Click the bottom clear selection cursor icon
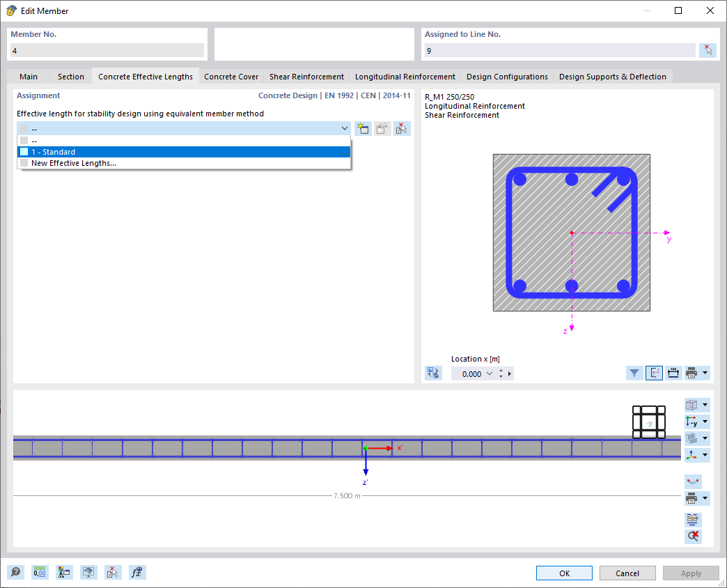This screenshot has height=588, width=727. click(x=113, y=572)
